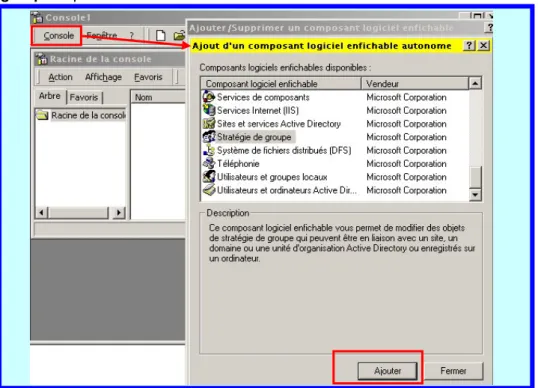This screenshot has width=538, height=388.
Task: Select Sites et services Active Directory text
Action: pos(279,124)
